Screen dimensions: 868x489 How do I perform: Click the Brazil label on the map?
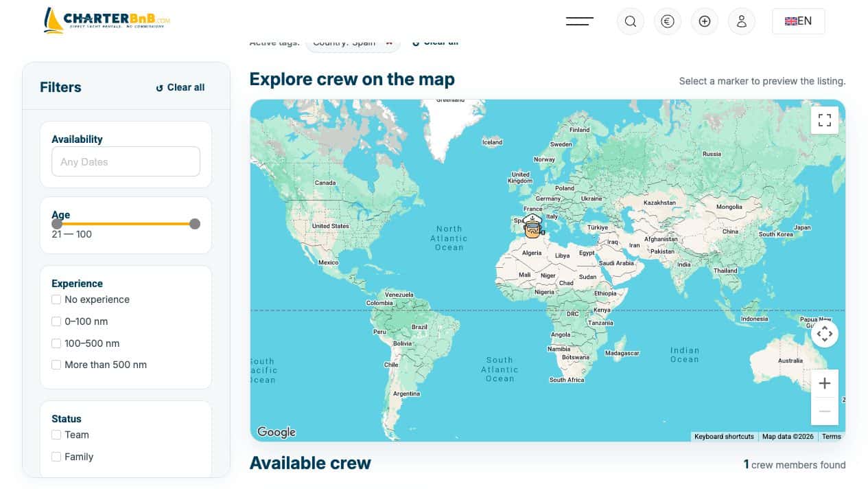tap(419, 327)
